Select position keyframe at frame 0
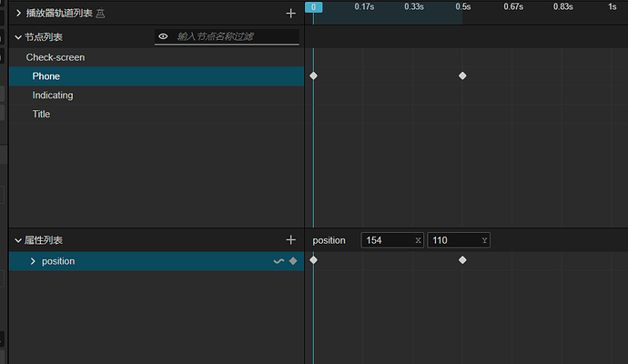This screenshot has width=628, height=364. [x=314, y=260]
